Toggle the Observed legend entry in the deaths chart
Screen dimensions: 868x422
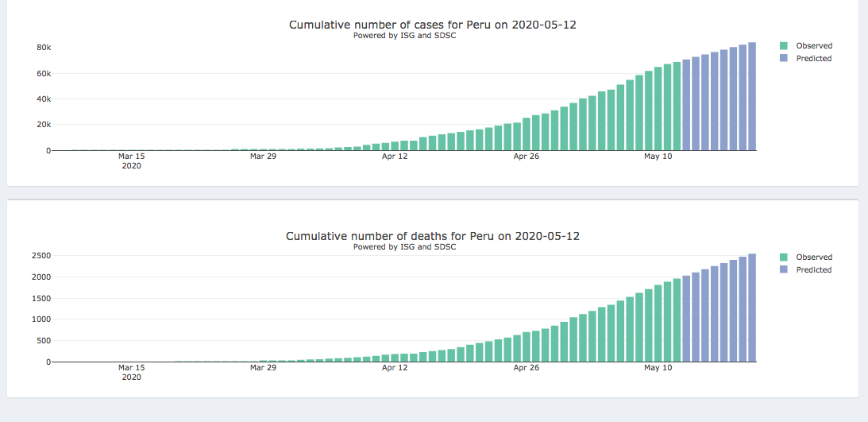click(814, 257)
